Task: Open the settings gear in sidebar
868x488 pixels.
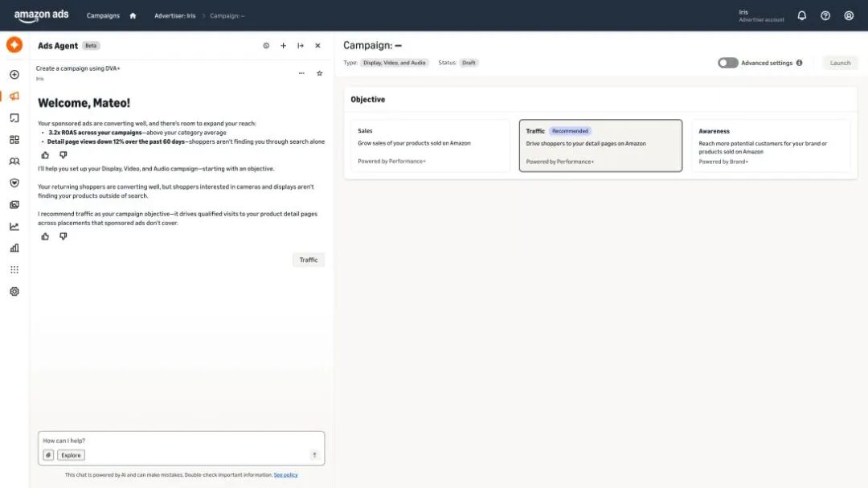Action: [x=14, y=291]
